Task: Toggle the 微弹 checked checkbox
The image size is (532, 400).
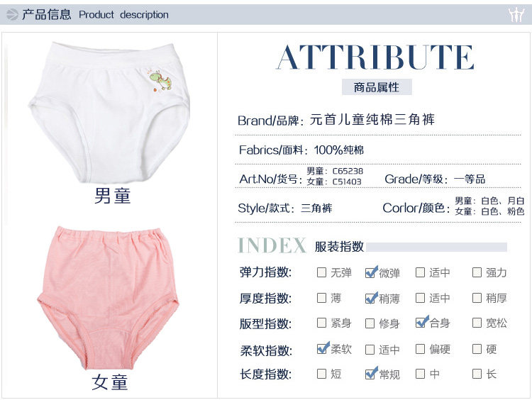Action: coord(370,272)
